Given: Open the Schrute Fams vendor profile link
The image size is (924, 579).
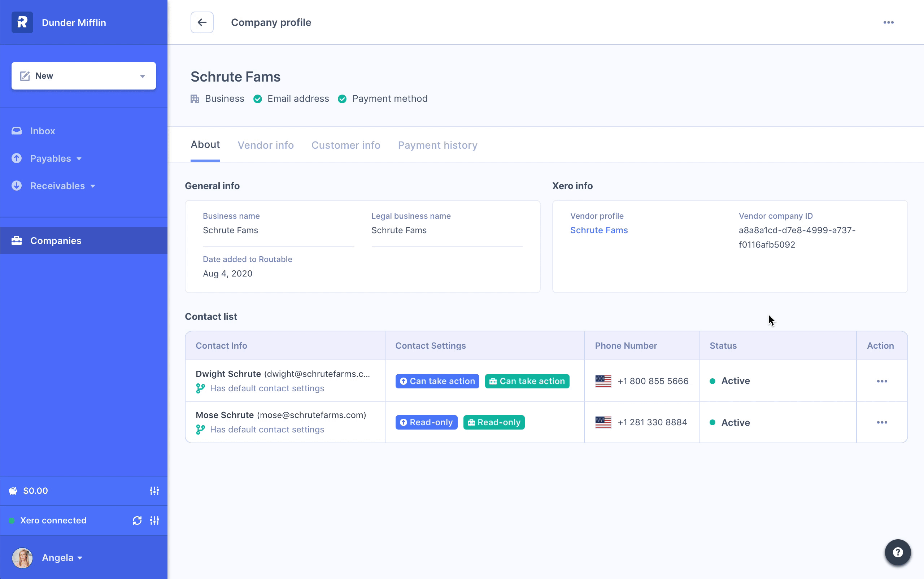Looking at the screenshot, I should click(598, 230).
